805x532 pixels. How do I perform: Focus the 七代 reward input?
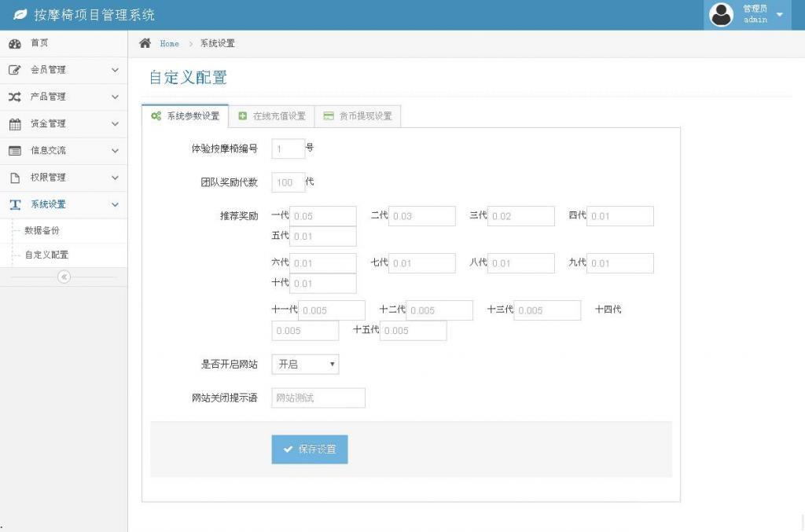click(x=422, y=263)
